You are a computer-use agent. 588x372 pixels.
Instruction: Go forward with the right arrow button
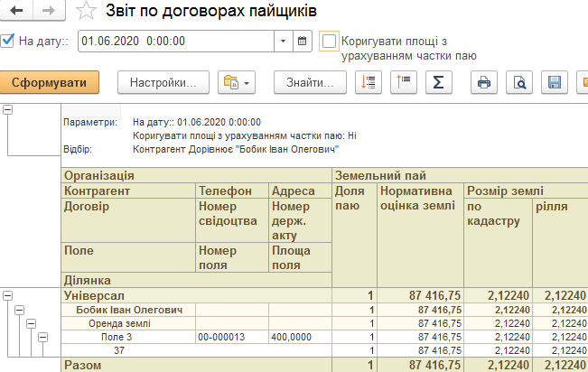click(x=49, y=10)
